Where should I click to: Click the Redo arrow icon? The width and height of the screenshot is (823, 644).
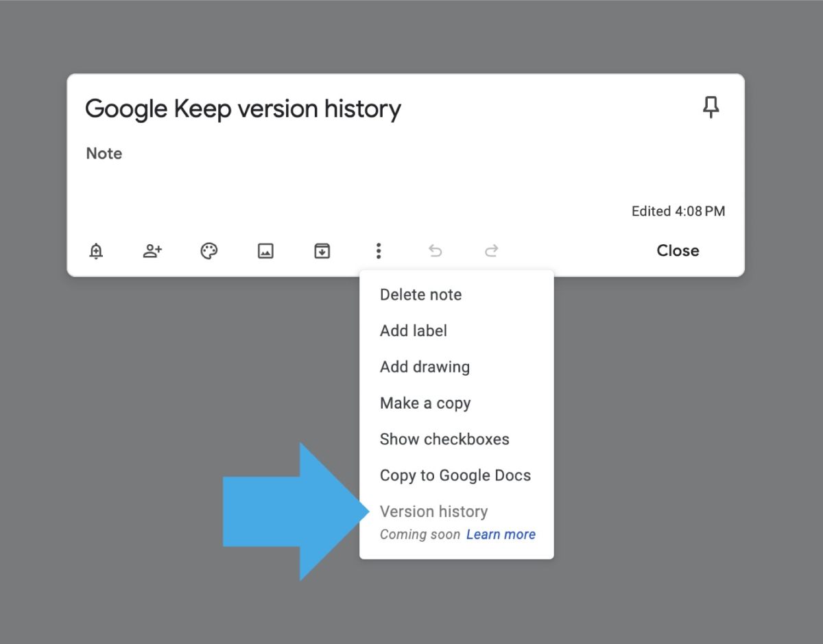pyautogui.click(x=492, y=251)
